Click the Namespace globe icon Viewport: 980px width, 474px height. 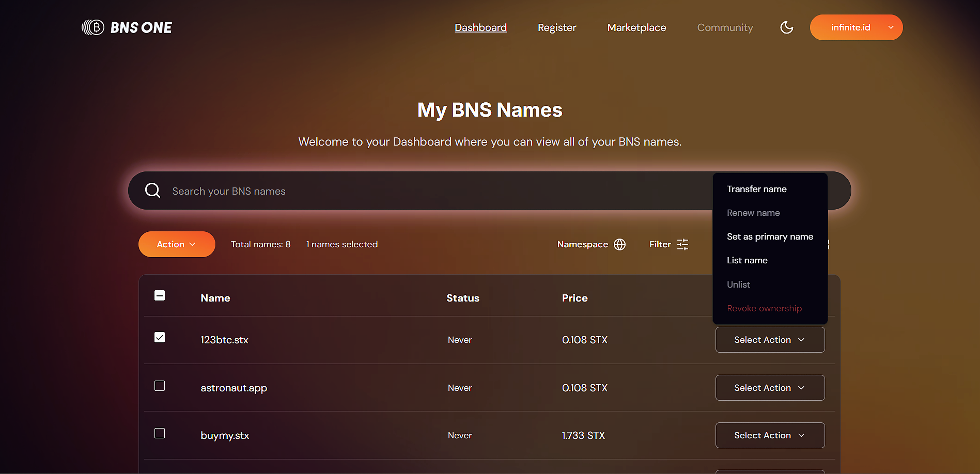[619, 244]
